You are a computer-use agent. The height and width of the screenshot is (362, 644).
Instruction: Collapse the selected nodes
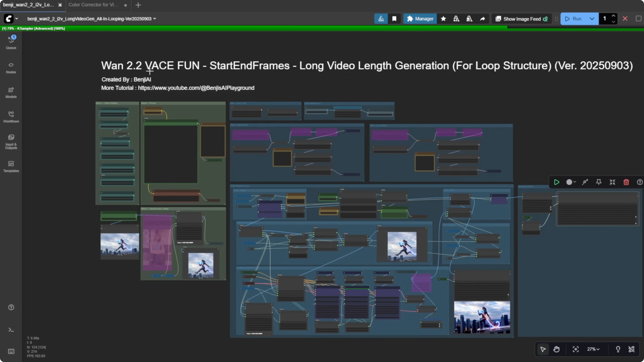pyautogui.click(x=612, y=182)
